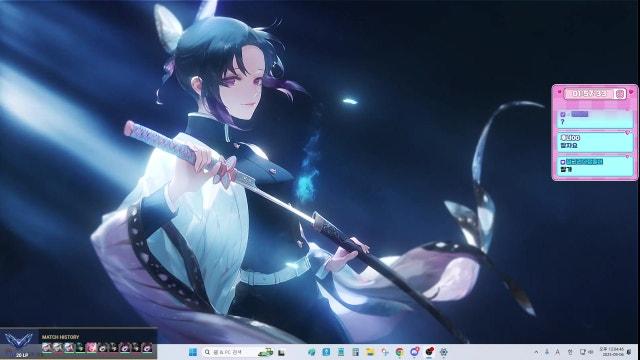
Task: Click the badge icon on the first chat message
Action: pos(563,115)
